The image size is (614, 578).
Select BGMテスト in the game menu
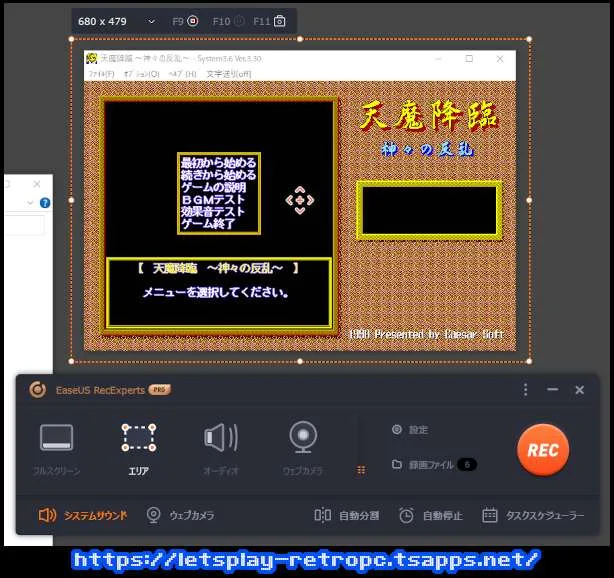213,199
